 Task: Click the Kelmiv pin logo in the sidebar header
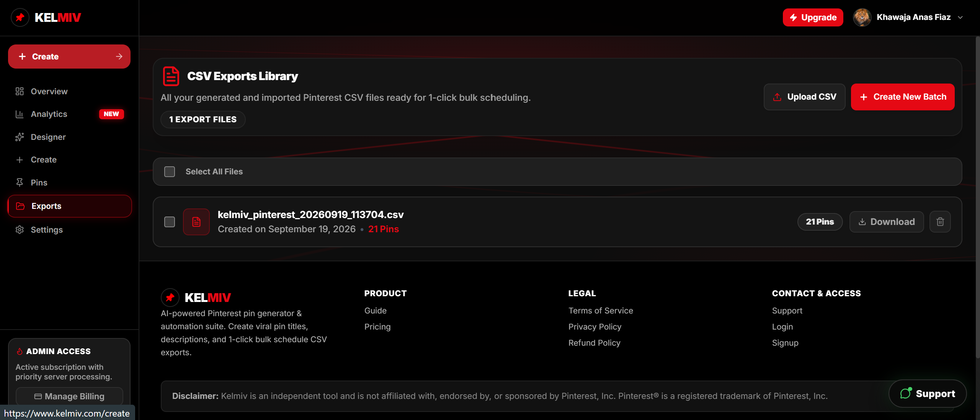pyautogui.click(x=20, y=18)
